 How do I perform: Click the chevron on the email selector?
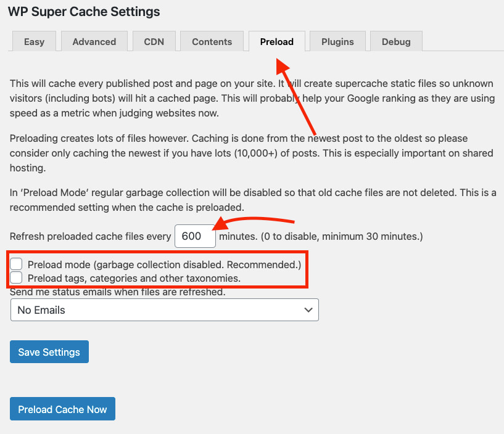point(308,309)
